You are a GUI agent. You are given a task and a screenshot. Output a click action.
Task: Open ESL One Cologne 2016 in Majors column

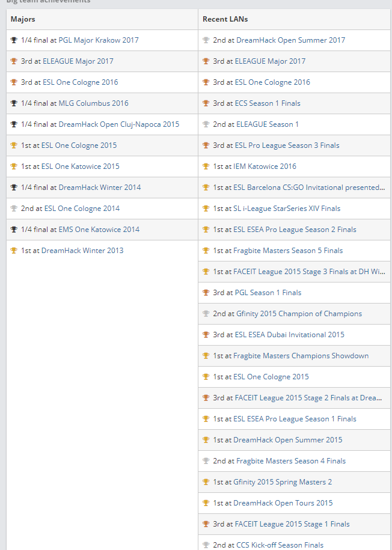81,82
